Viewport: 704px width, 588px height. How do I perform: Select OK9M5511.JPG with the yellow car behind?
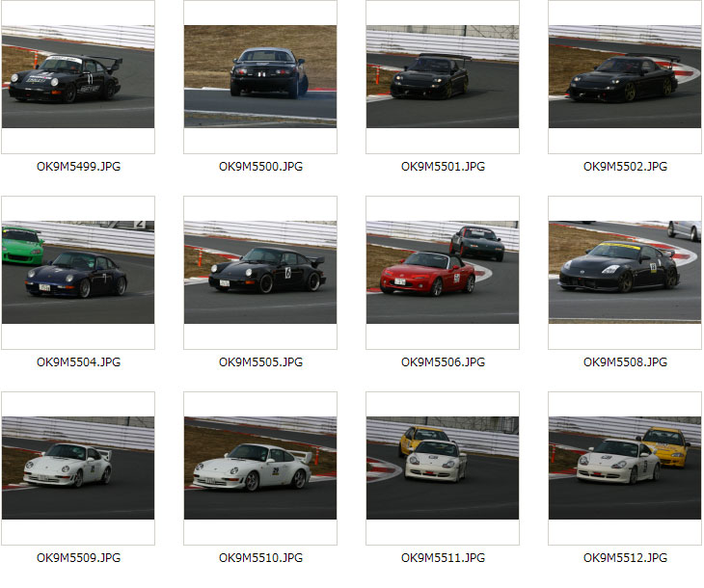click(x=443, y=468)
